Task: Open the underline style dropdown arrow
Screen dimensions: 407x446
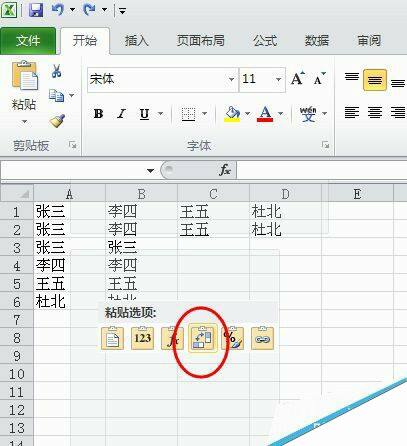Action: (160, 114)
